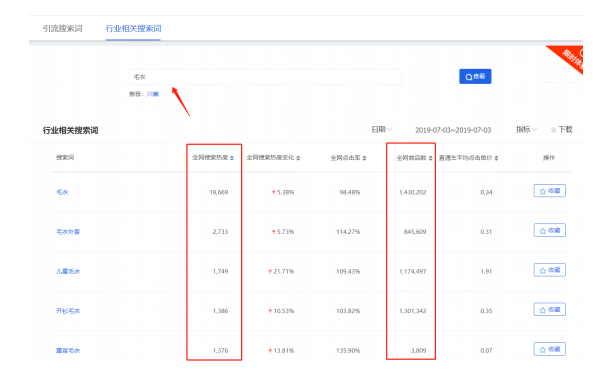Click the click price value 1.91
The height and width of the screenshot is (371, 612).
point(486,272)
